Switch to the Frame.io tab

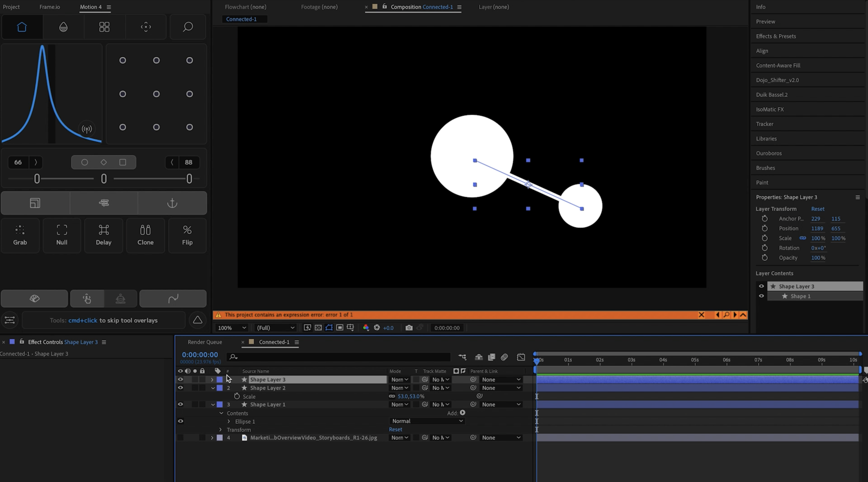[50, 7]
